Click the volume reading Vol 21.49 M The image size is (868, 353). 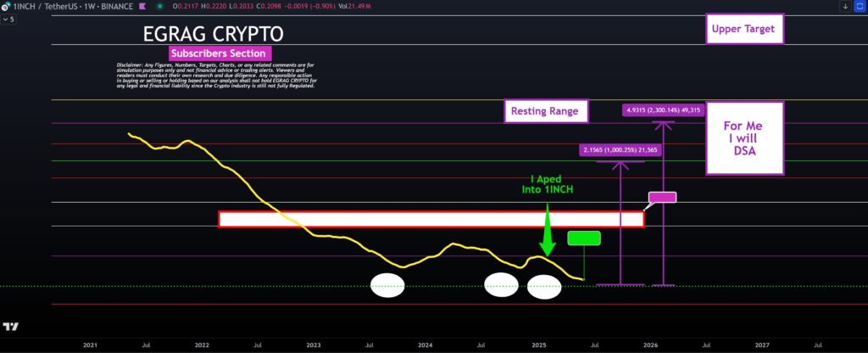[355, 6]
